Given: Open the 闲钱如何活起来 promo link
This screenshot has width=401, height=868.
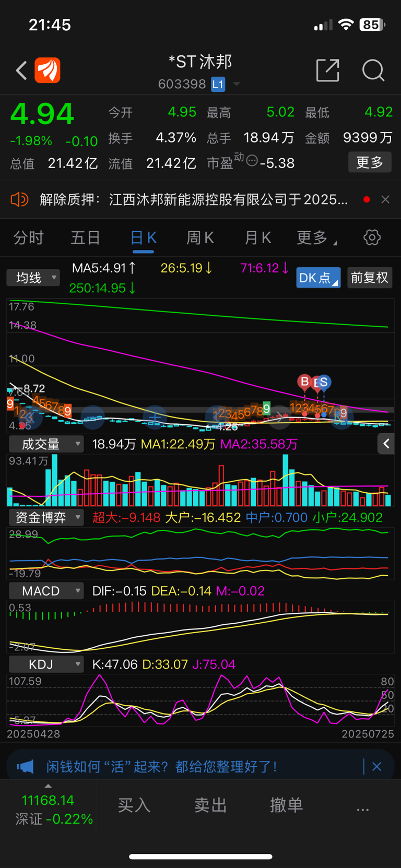Looking at the screenshot, I should coord(162,767).
